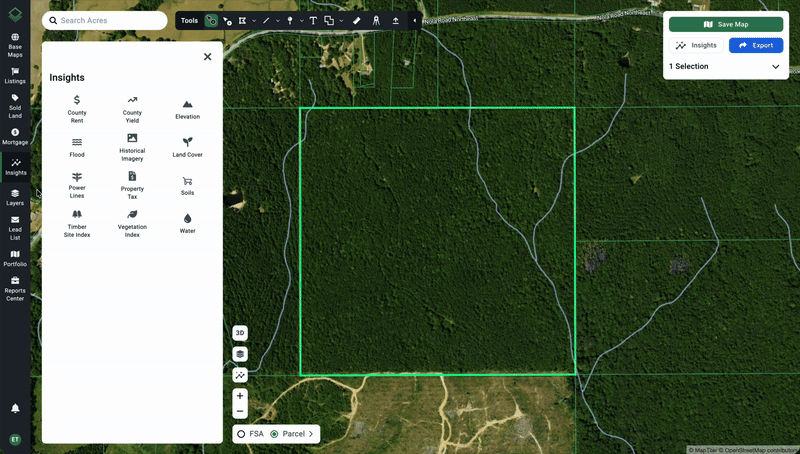The height and width of the screenshot is (454, 800).
Task: Open Lead List in sidebar
Action: (x=15, y=228)
